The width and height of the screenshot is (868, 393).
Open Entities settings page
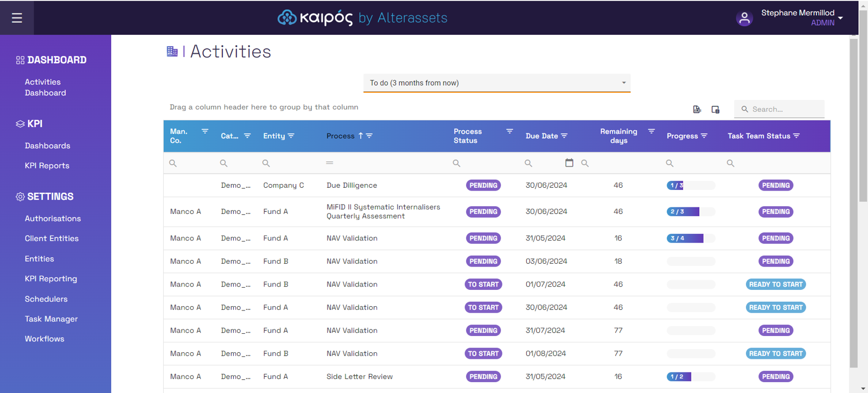(x=40, y=259)
